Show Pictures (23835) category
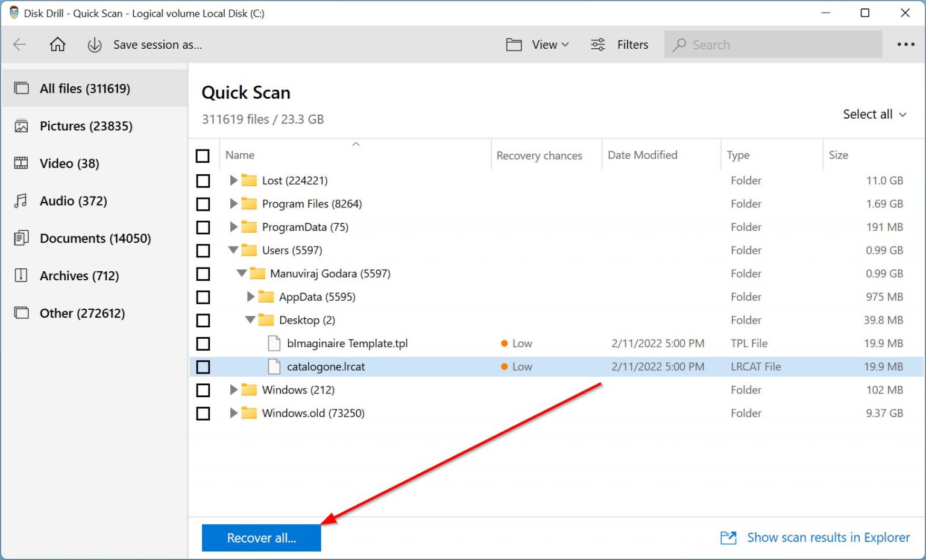The image size is (926, 560). tap(95, 126)
